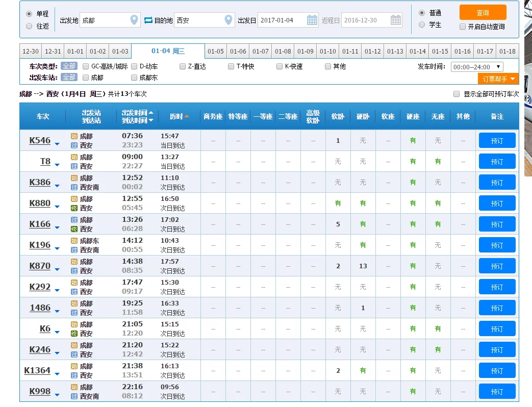Switch to the 01-05 date tab
Image resolution: width=532 pixels, height=407 pixels.
click(215, 51)
